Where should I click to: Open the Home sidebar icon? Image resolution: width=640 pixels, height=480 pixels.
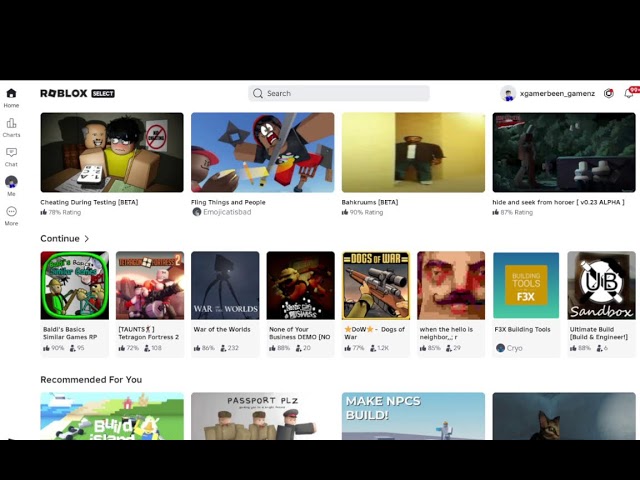pos(11,93)
